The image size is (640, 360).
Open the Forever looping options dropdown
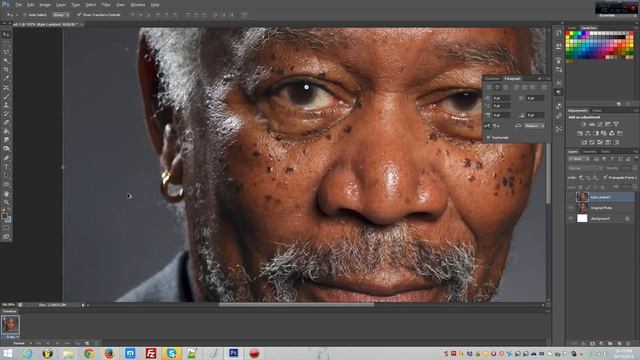[22, 343]
